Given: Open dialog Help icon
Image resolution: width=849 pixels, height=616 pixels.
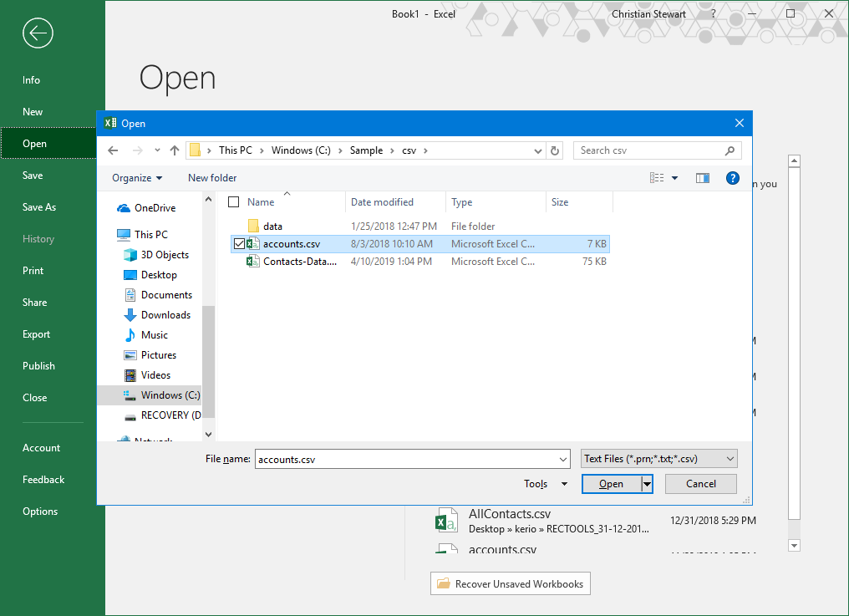Looking at the screenshot, I should [x=732, y=178].
